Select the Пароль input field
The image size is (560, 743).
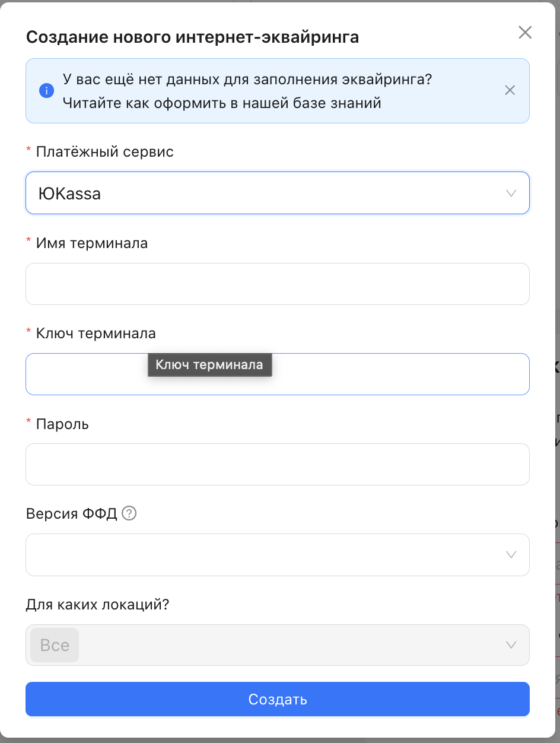click(x=277, y=464)
